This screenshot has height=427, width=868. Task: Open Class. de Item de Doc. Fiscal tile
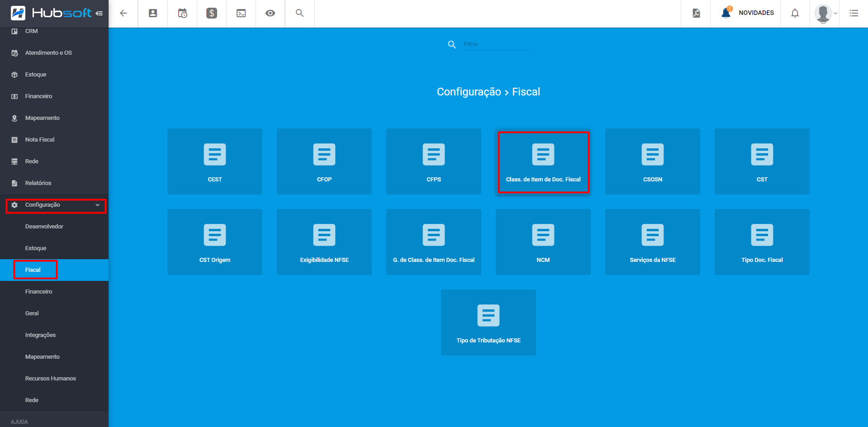coord(543,161)
